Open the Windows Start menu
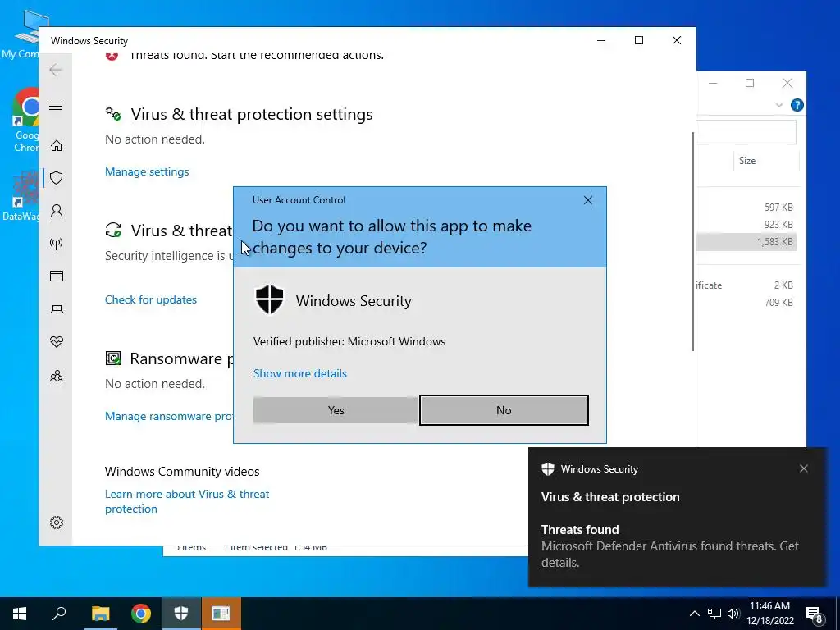The width and height of the screenshot is (840, 630). pyautogui.click(x=20, y=614)
